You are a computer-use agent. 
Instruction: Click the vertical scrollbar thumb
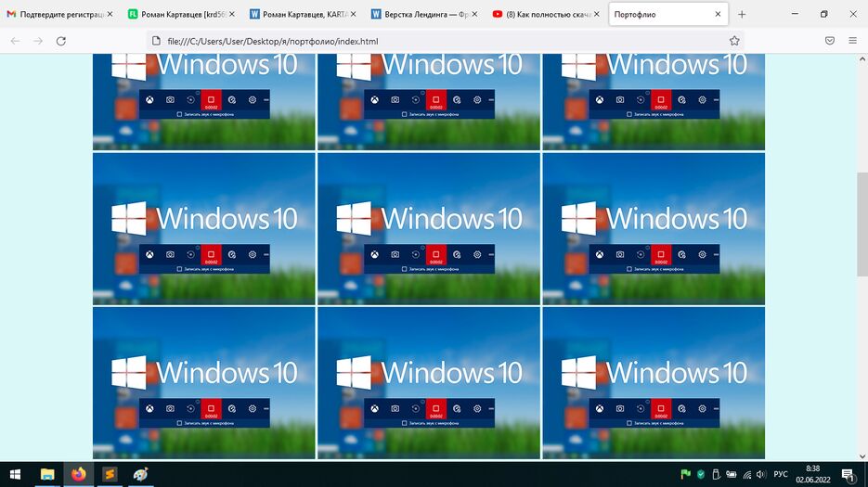tap(862, 224)
